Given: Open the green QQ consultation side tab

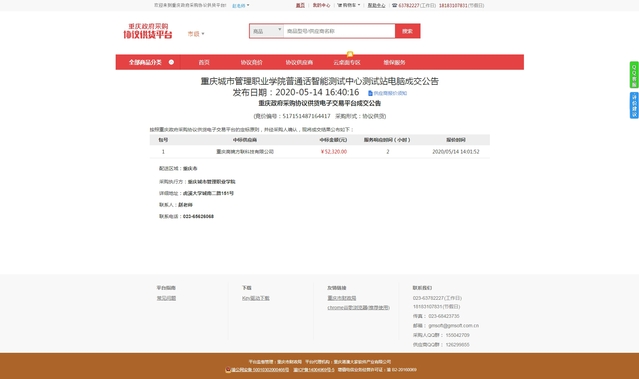Looking at the screenshot, I should click(x=634, y=75).
